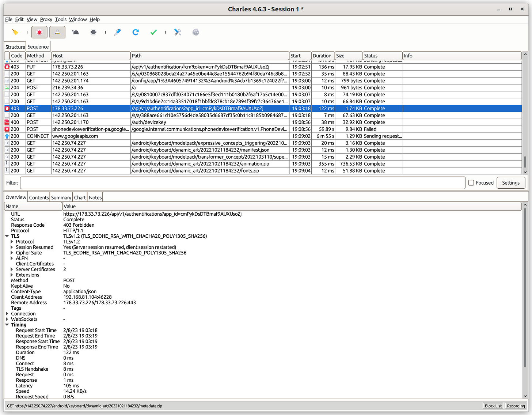This screenshot has height=415, width=532.
Task: Repeat the request using the refresh icon
Action: [136, 32]
